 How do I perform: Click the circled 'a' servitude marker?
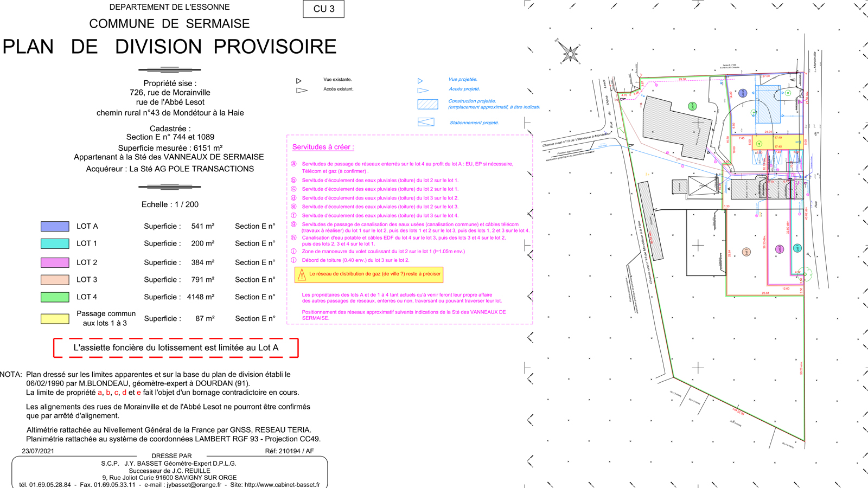tap(293, 164)
